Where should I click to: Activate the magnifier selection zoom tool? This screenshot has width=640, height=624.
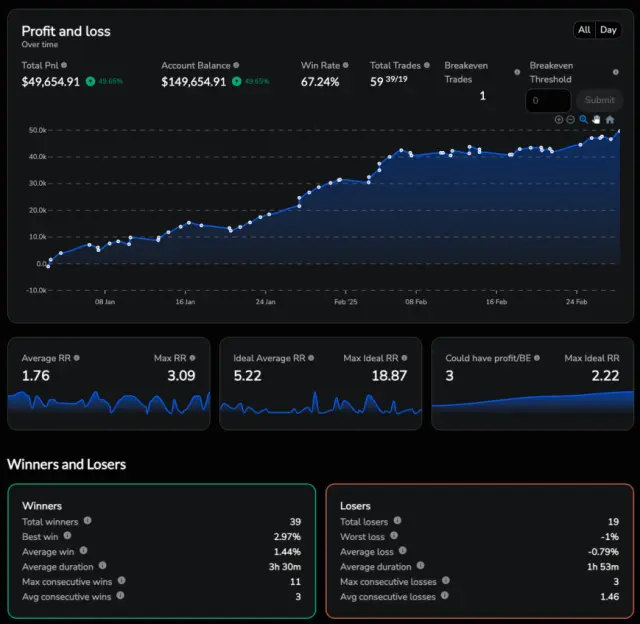(584, 120)
